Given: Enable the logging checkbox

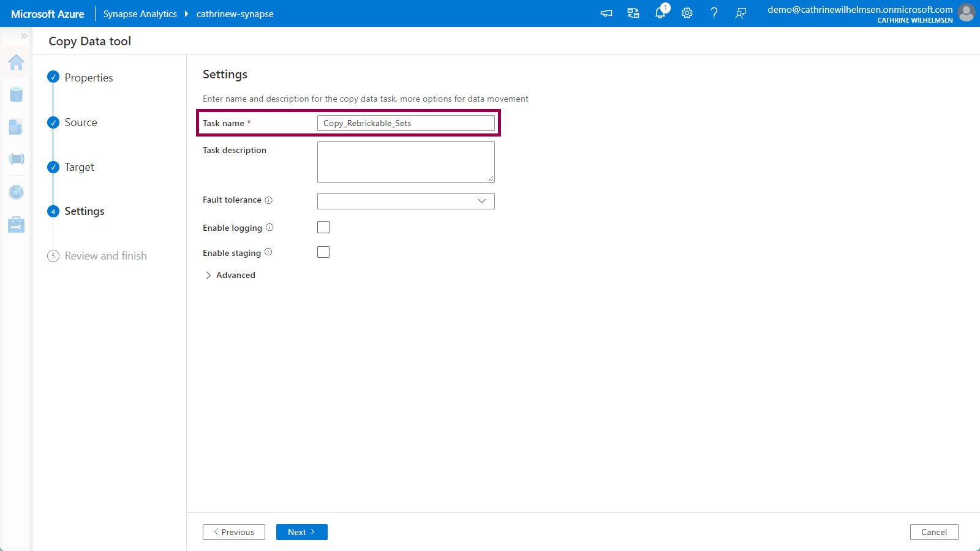Looking at the screenshot, I should coord(323,228).
